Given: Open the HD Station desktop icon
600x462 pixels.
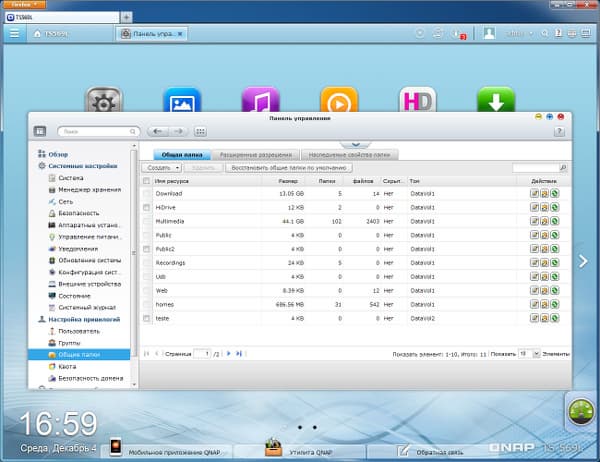Looking at the screenshot, I should [417, 102].
